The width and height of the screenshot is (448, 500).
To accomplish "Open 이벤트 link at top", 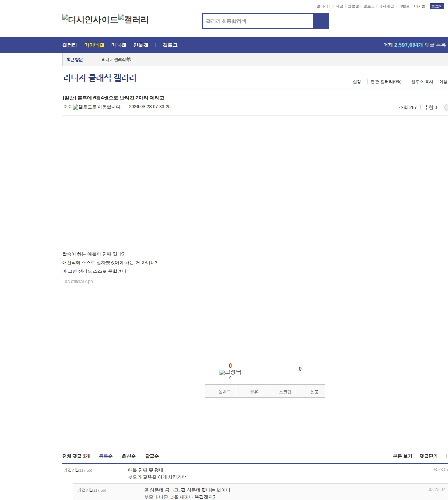I will (404, 6).
